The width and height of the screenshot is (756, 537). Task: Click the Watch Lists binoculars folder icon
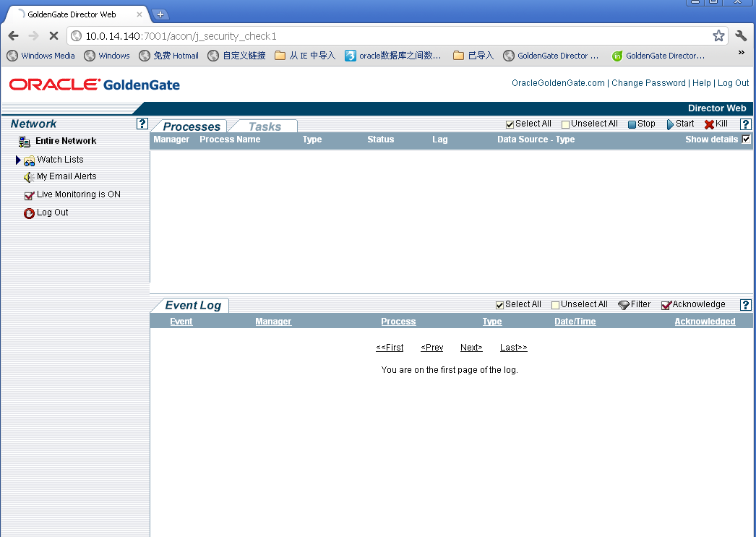(x=29, y=160)
